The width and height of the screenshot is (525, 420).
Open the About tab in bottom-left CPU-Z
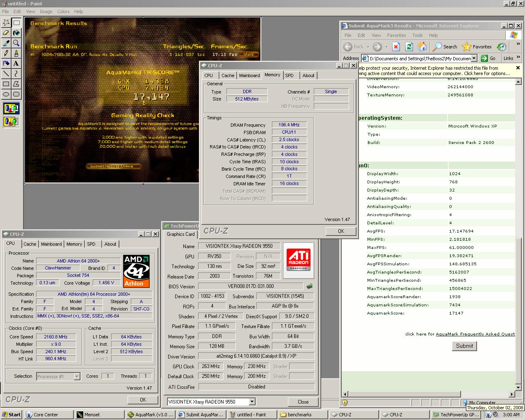pyautogui.click(x=110, y=244)
